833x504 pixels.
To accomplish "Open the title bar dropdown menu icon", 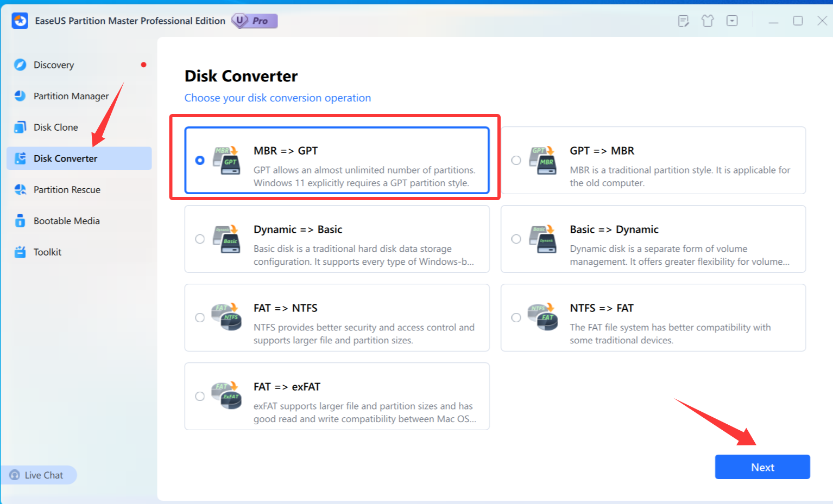I will (732, 21).
